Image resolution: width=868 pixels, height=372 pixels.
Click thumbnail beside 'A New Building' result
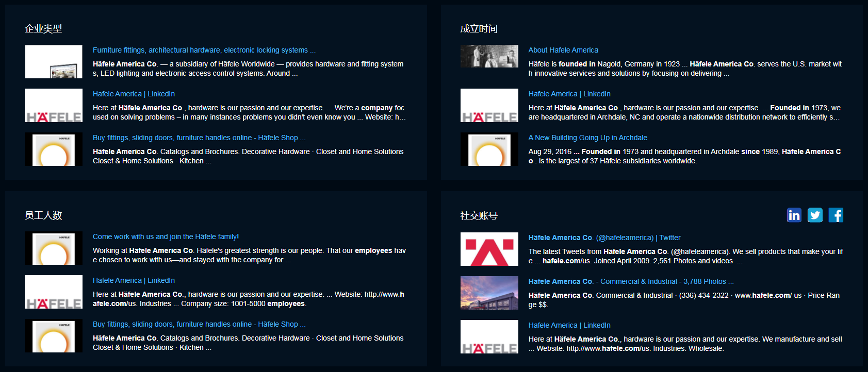489,149
